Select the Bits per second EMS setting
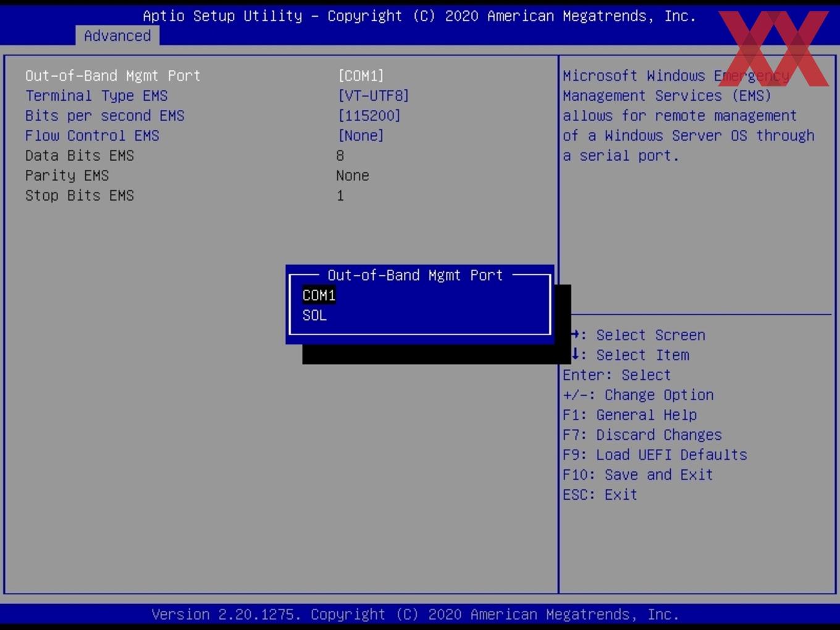The width and height of the screenshot is (840, 630). point(104,116)
